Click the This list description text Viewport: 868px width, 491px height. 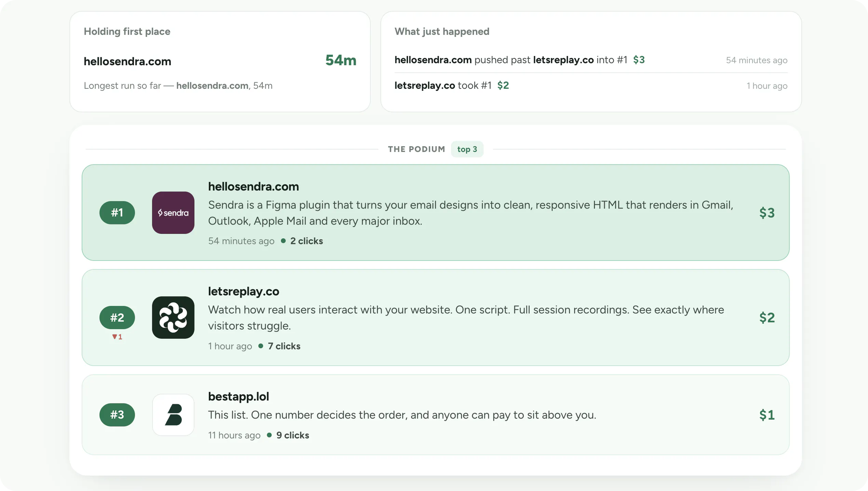click(402, 415)
